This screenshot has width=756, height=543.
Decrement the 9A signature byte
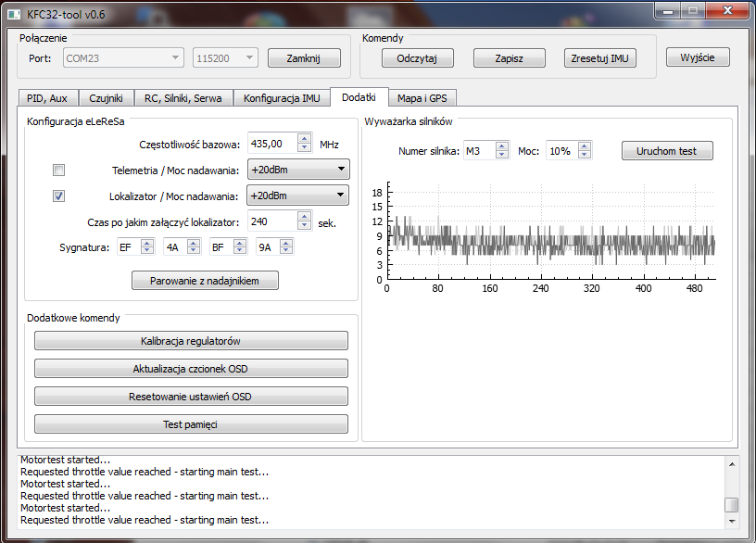click(x=286, y=251)
